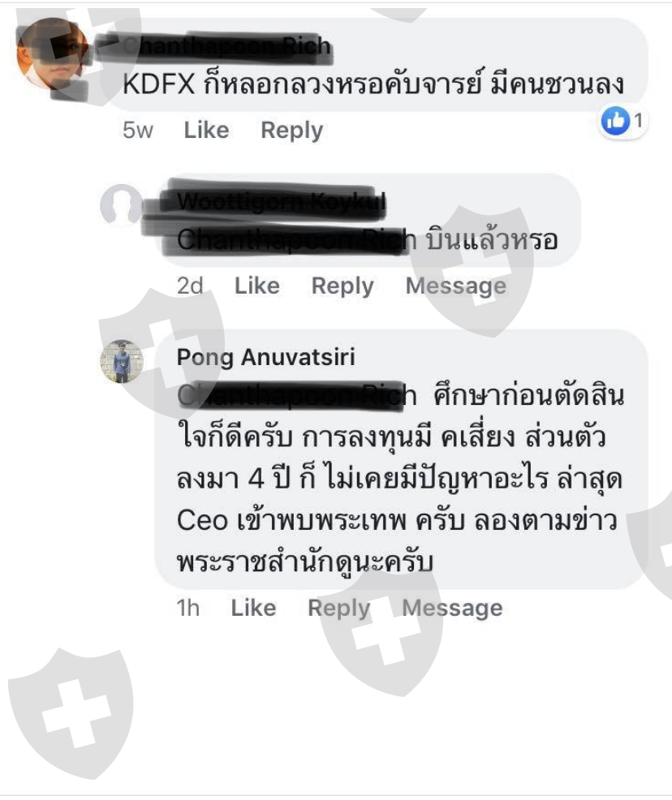
Task: Message Pong Anuvatsiri from comment
Action: pos(452,609)
